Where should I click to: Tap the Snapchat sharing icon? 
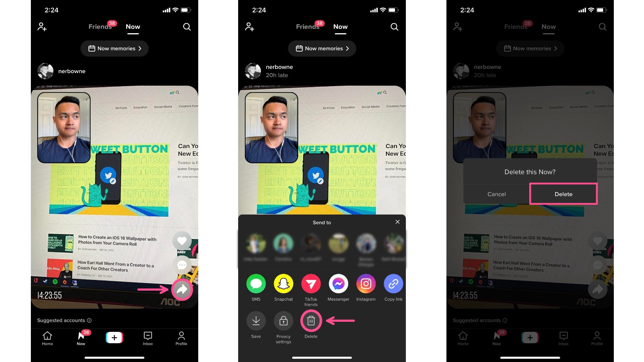pos(283,283)
